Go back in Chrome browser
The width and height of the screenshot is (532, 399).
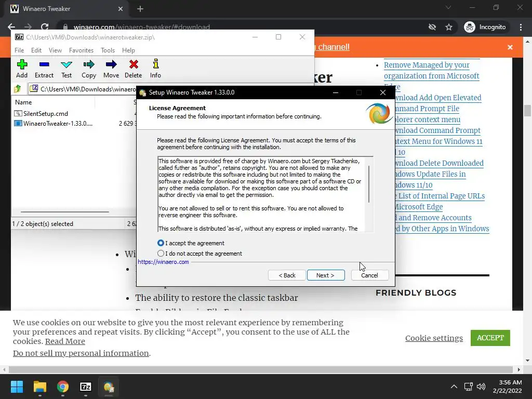11,27
